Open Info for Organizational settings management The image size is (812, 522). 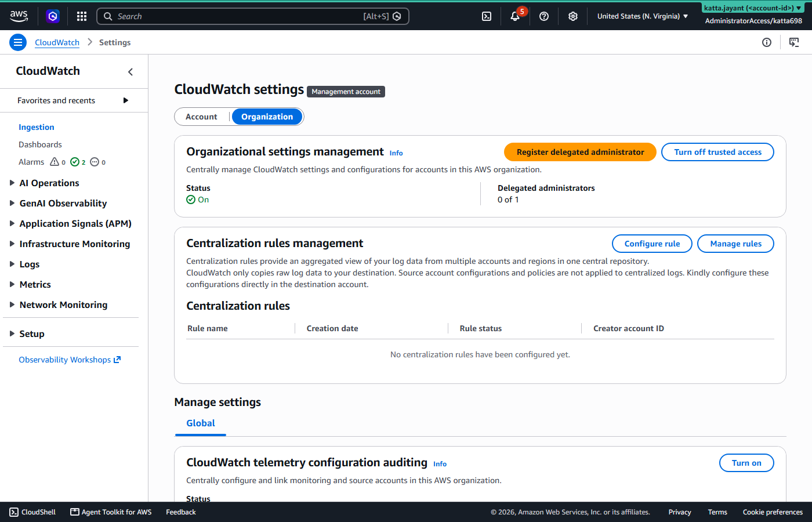[396, 153]
